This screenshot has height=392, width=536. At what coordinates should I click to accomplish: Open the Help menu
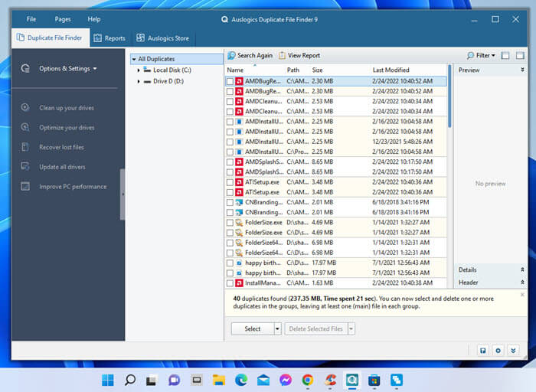click(94, 19)
